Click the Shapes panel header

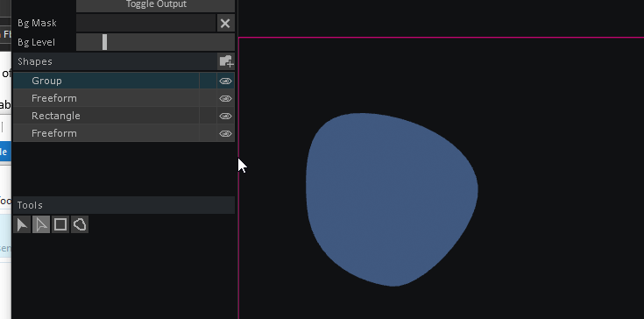tap(115, 61)
